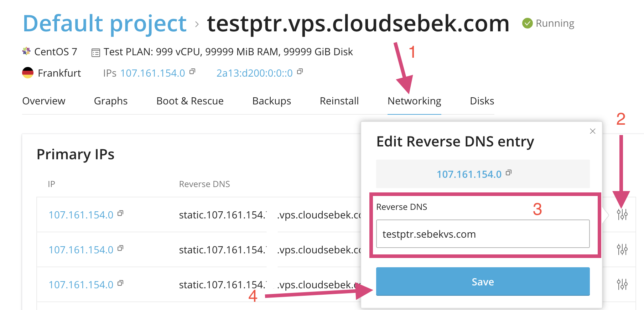644x310 pixels.
Task: Save the reverse DNS entry
Action: (x=483, y=281)
